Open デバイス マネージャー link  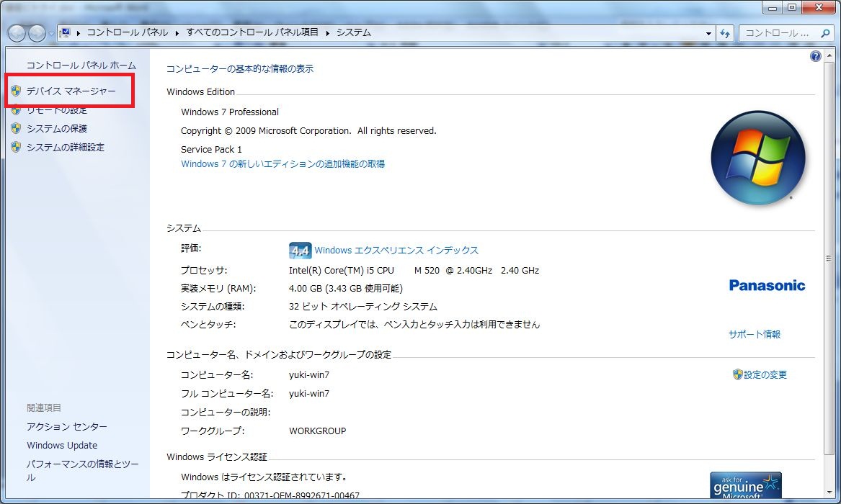71,91
